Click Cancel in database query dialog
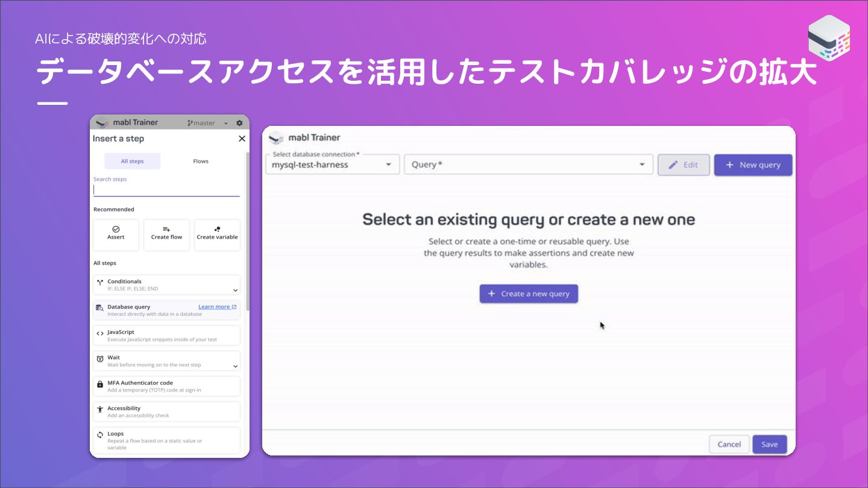Viewport: 868px width, 488px height. 729,444
